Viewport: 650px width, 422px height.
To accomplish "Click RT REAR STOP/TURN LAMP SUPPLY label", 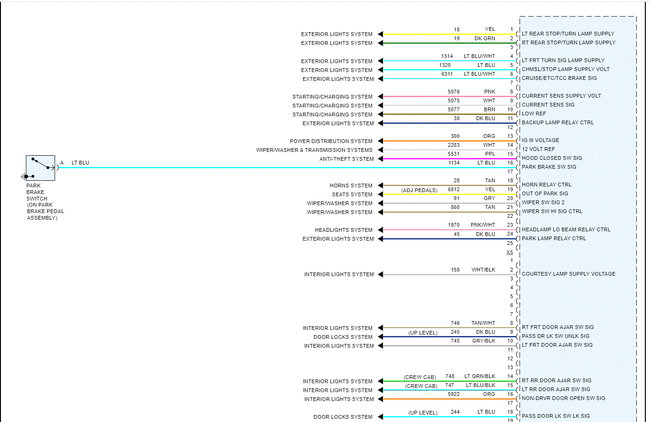I will (x=568, y=42).
